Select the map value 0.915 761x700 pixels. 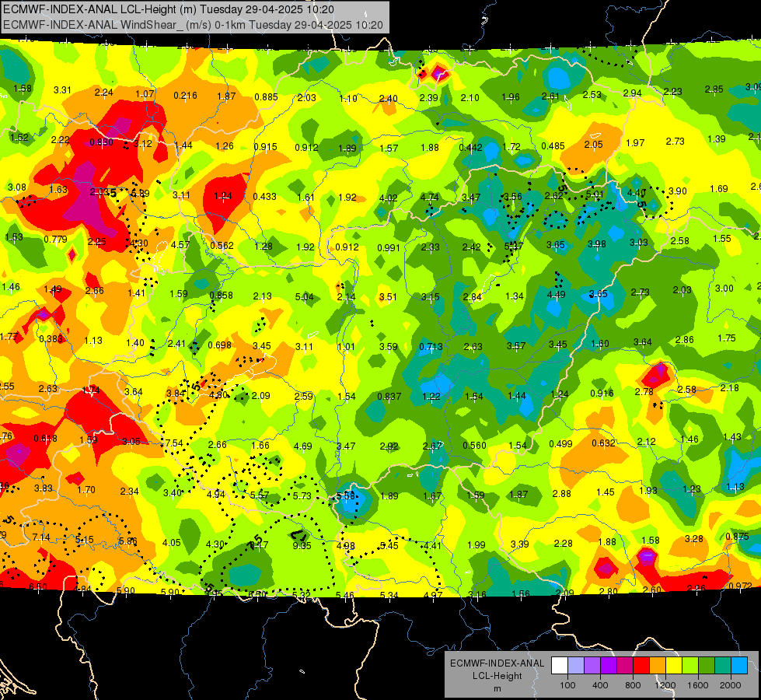265,147
